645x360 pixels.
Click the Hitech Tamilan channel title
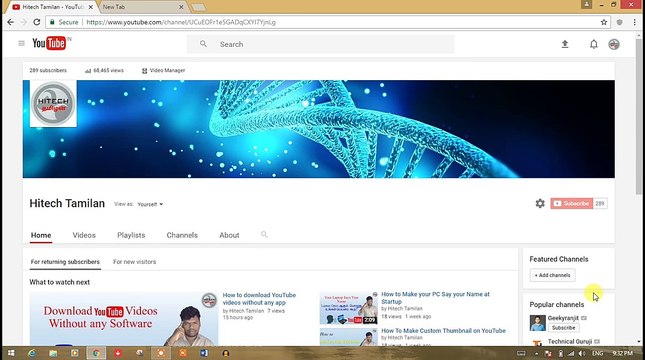[67, 203]
